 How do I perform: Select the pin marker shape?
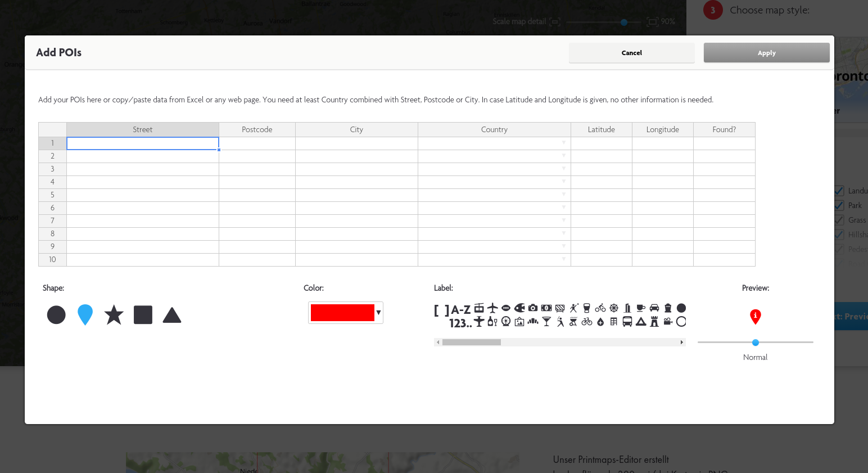click(85, 314)
